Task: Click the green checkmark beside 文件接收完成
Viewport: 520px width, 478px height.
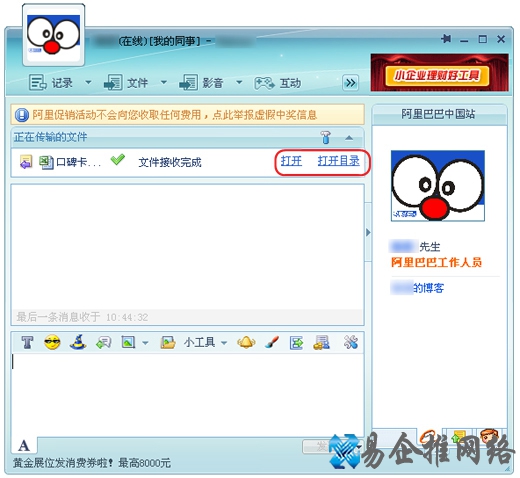Action: coord(118,160)
